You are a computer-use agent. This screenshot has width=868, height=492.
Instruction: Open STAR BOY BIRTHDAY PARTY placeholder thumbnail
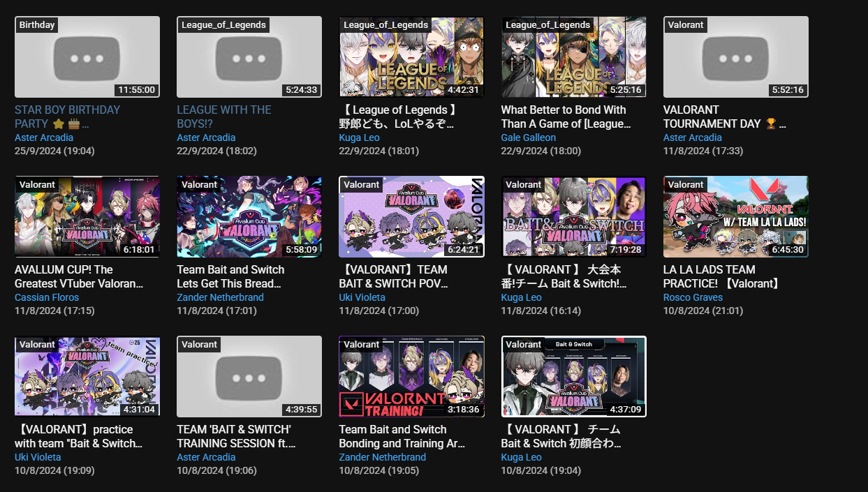(x=87, y=57)
